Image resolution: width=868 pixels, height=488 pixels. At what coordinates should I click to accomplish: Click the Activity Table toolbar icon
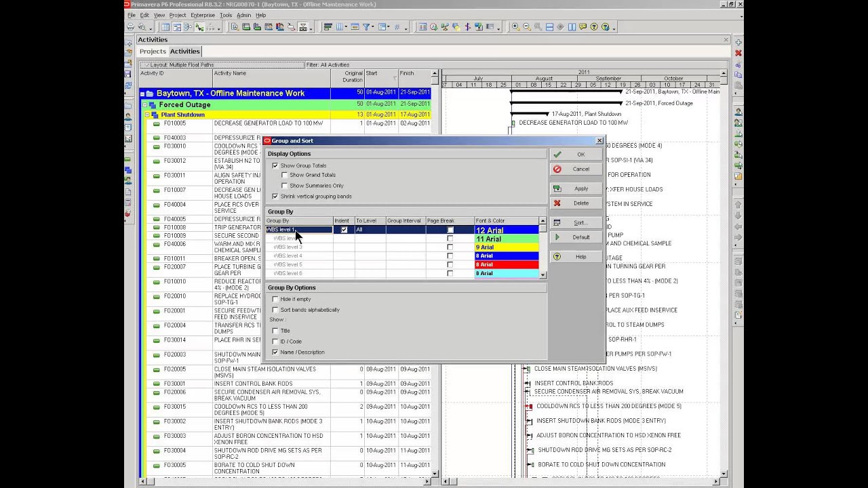[165, 27]
